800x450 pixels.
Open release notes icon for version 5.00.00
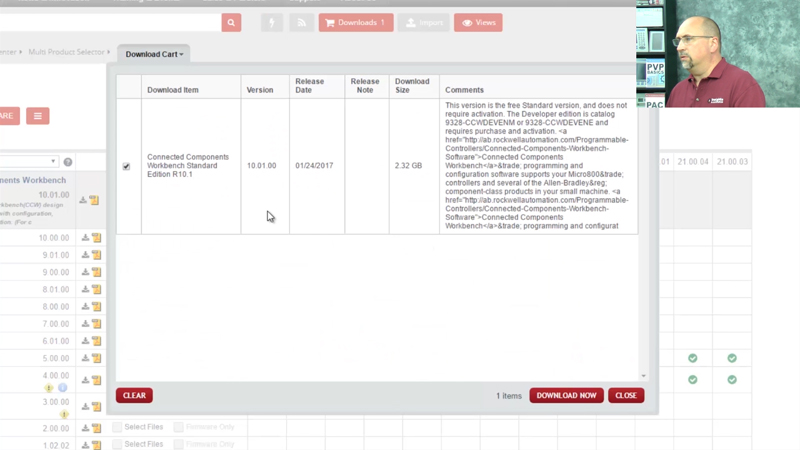[x=96, y=358]
